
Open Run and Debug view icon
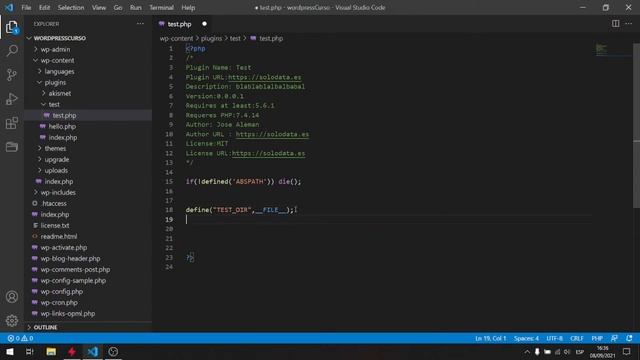tap(12, 99)
